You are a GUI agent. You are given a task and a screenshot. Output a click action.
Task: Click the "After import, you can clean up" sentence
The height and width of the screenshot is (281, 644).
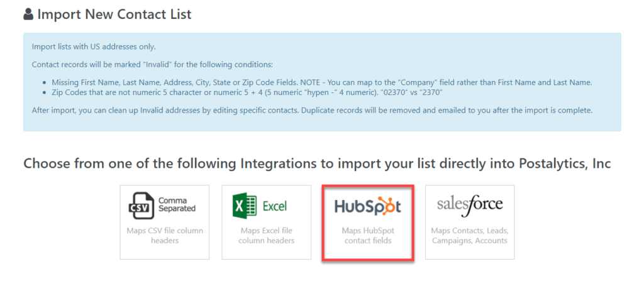(x=312, y=111)
